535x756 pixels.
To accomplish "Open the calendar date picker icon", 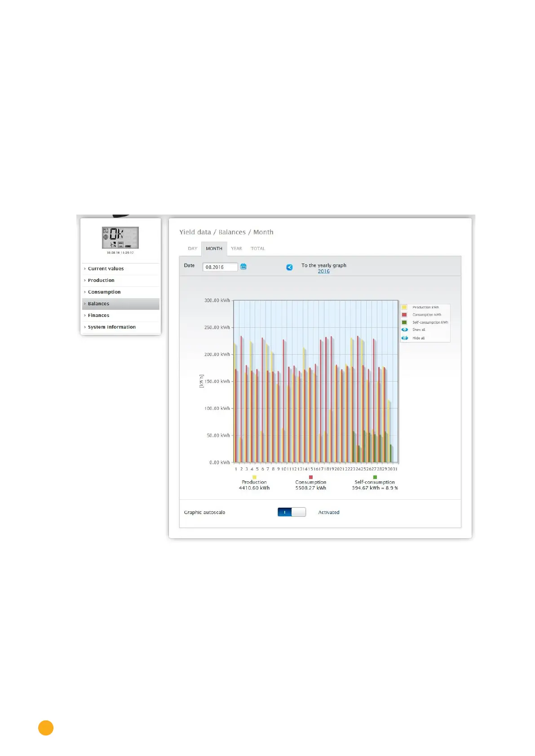I will coord(243,267).
